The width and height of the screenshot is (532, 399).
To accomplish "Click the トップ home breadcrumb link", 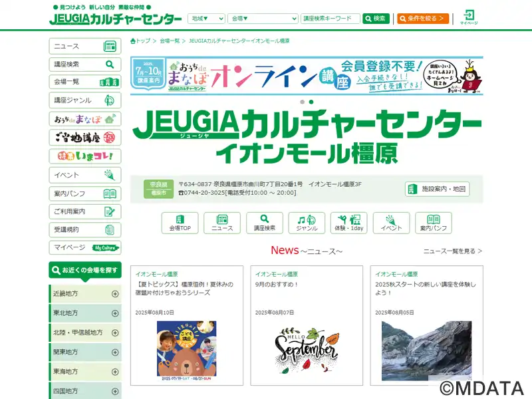I will pyautogui.click(x=140, y=41).
